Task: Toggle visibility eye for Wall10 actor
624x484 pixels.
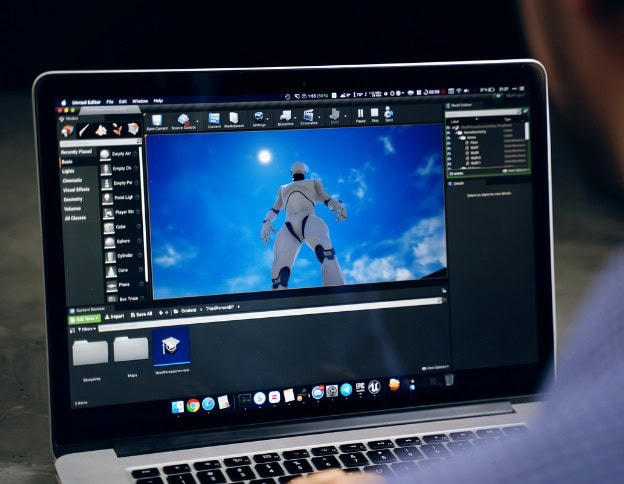Action: tap(449, 158)
